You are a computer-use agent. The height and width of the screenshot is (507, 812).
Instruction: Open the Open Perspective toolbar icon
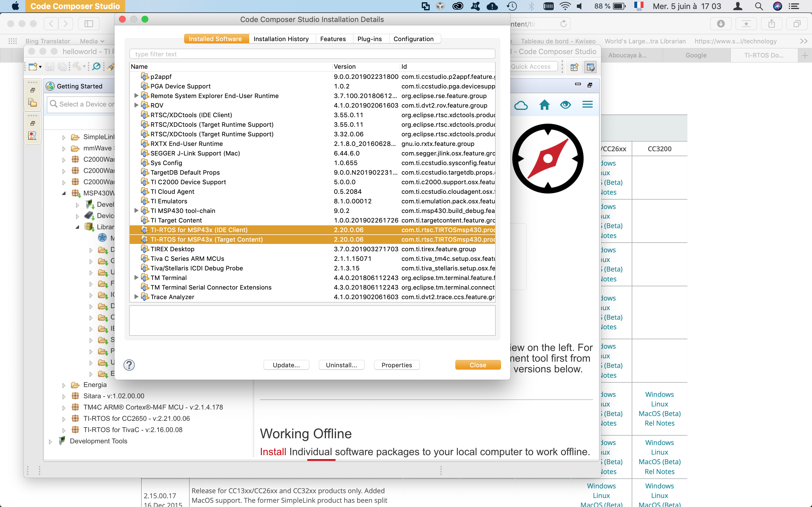click(574, 67)
